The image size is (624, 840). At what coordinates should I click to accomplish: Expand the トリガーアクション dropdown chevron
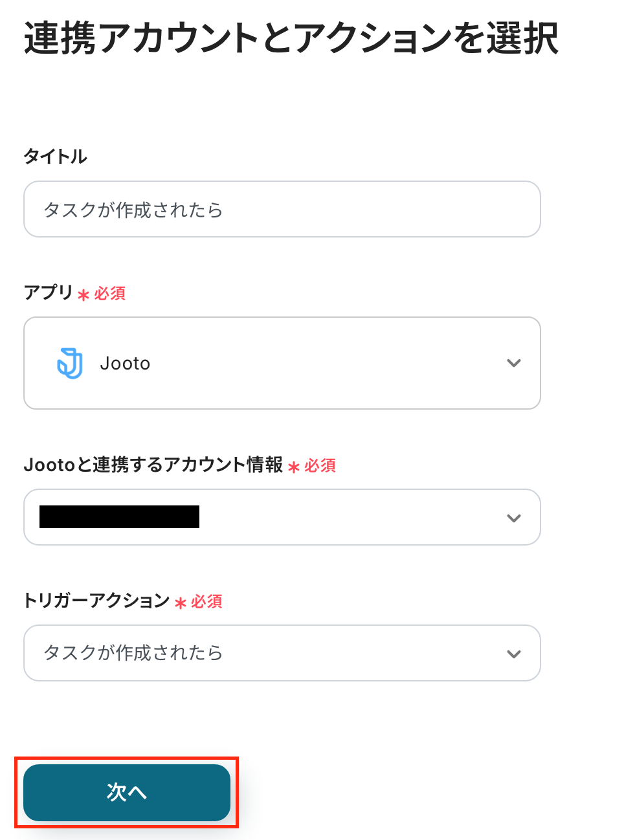[514, 654]
